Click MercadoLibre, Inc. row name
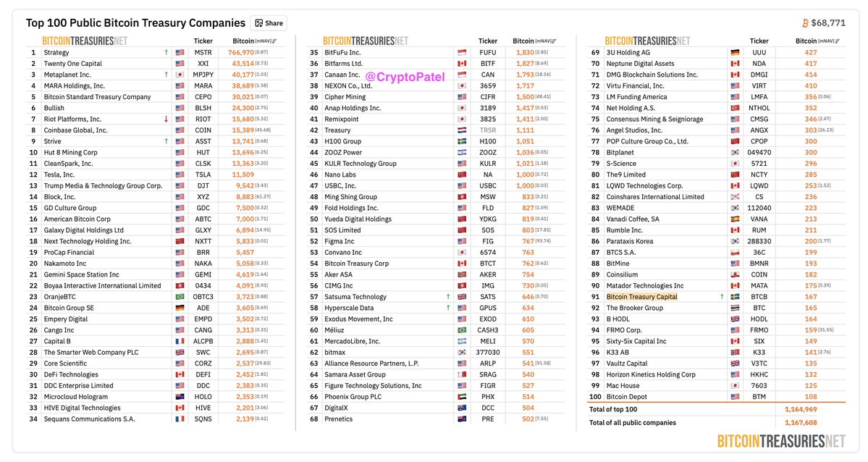 pyautogui.click(x=352, y=341)
